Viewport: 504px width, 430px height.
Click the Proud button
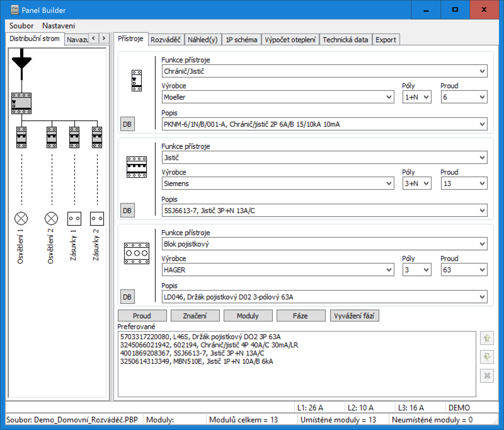(142, 316)
